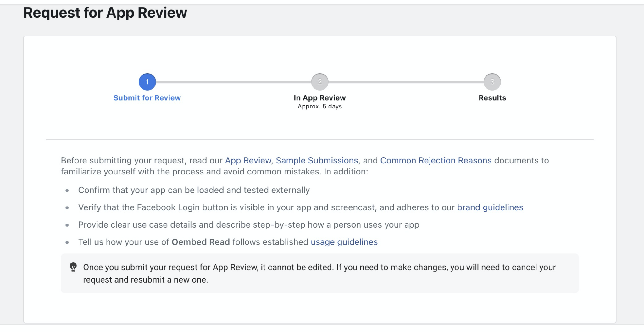Click the lightbulb tip icon

coord(73,268)
